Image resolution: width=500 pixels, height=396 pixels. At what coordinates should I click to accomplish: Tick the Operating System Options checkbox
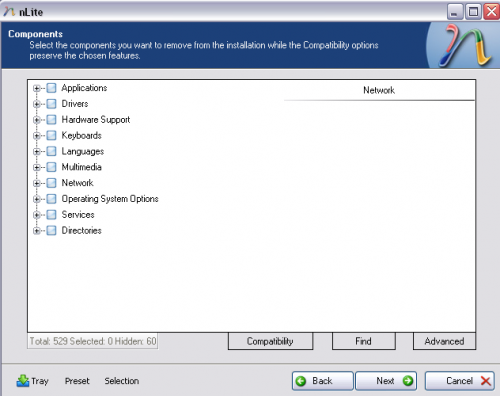(x=51, y=199)
